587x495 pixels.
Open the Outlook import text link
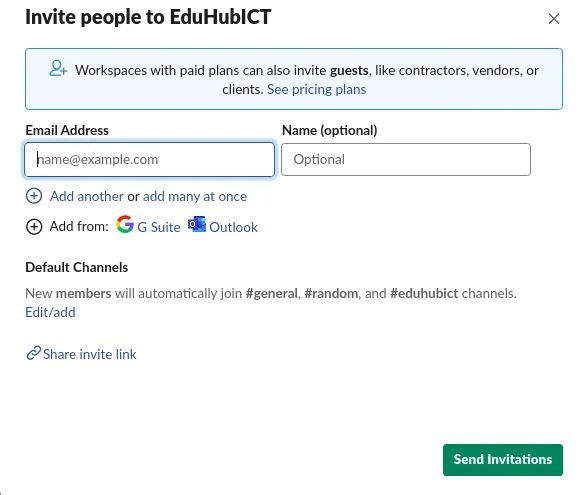click(x=233, y=227)
